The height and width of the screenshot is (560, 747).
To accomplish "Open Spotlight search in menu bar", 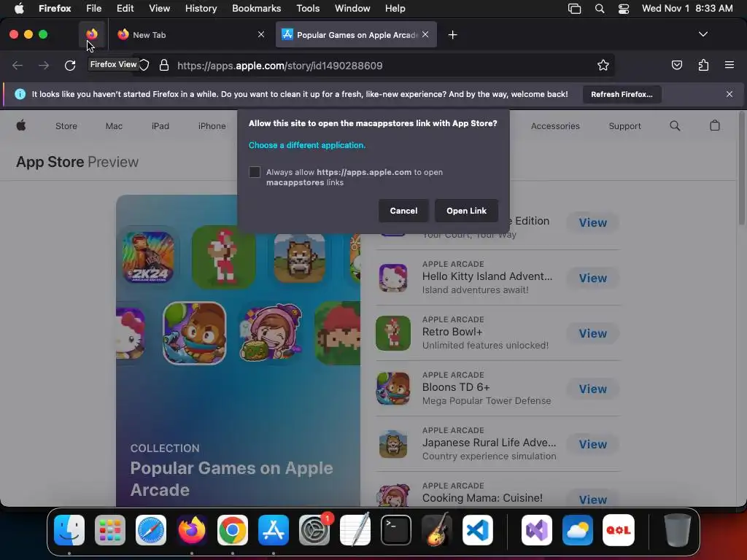I will 600,9.
